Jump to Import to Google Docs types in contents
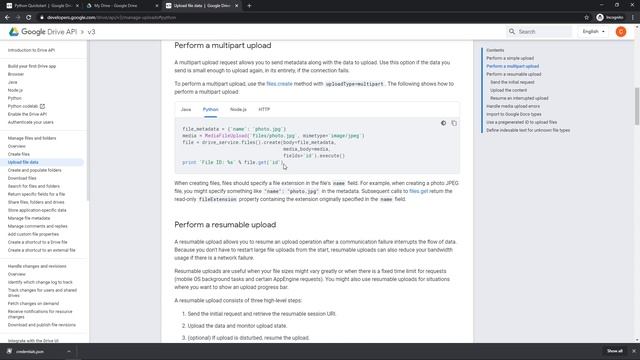 514,114
